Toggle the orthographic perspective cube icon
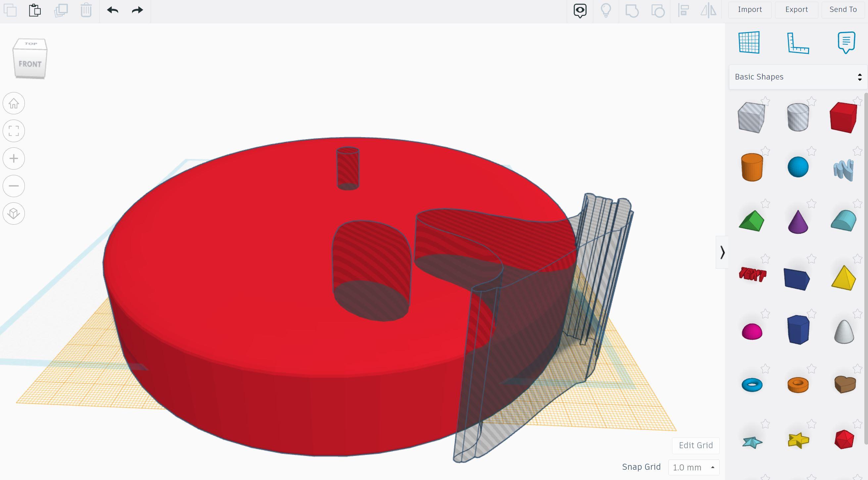This screenshot has height=480, width=868. [x=14, y=213]
